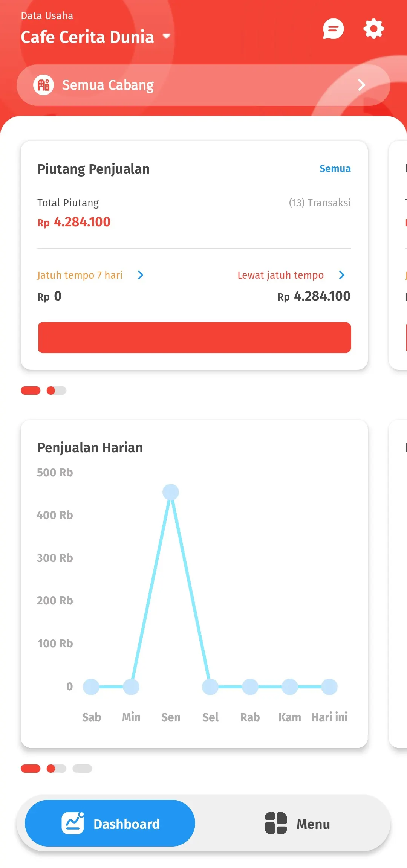
Task: Tap the (13) Transaksi count
Action: 320,203
